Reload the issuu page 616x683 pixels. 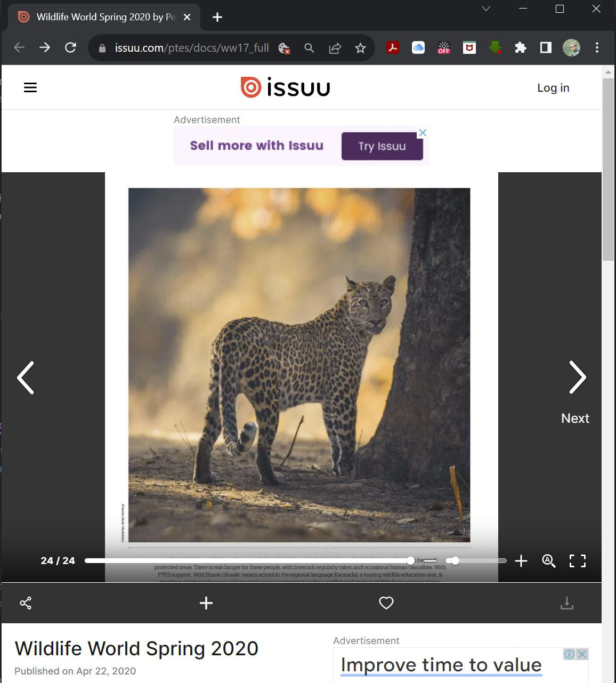point(70,47)
